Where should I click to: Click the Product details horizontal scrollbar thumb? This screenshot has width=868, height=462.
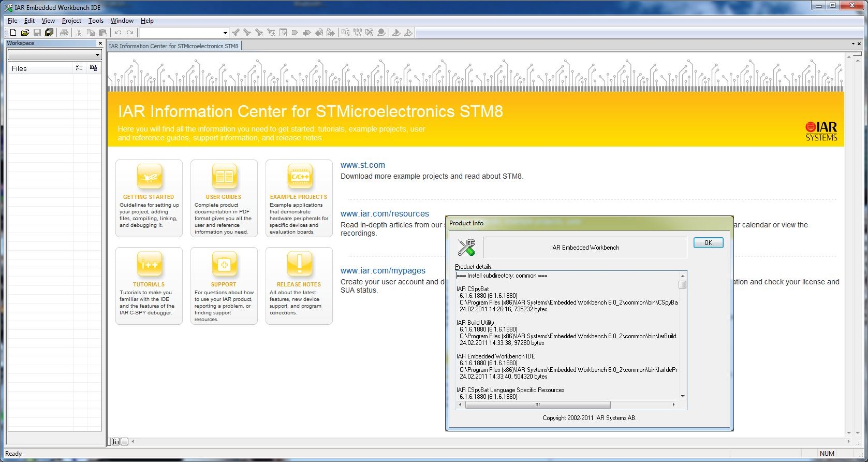point(538,405)
